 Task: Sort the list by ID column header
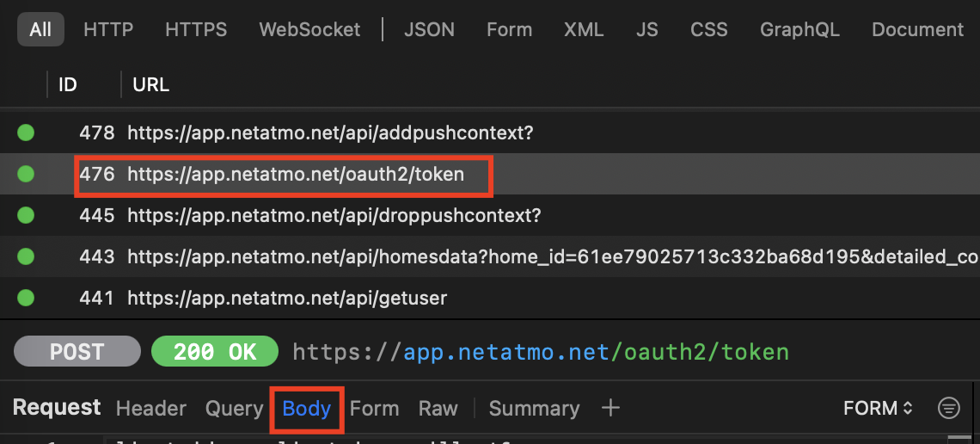67,84
